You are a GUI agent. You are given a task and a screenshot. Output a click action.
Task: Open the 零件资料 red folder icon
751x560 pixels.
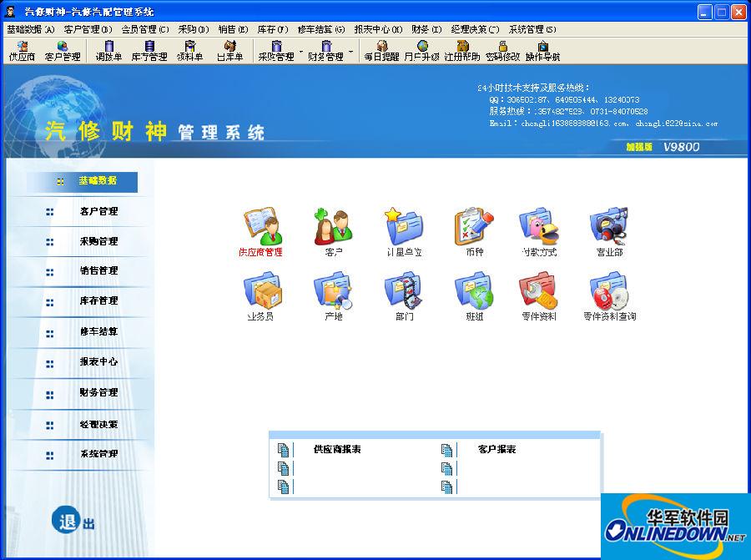pos(539,296)
